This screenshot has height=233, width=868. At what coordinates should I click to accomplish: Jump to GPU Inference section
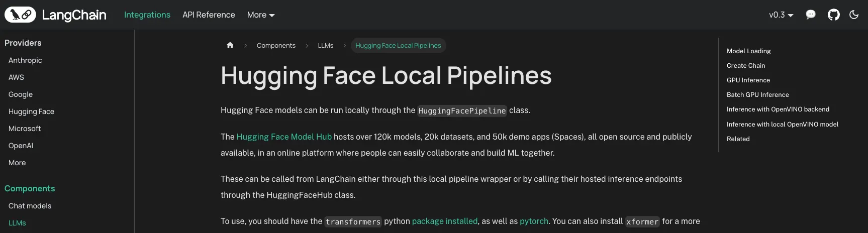coord(748,80)
